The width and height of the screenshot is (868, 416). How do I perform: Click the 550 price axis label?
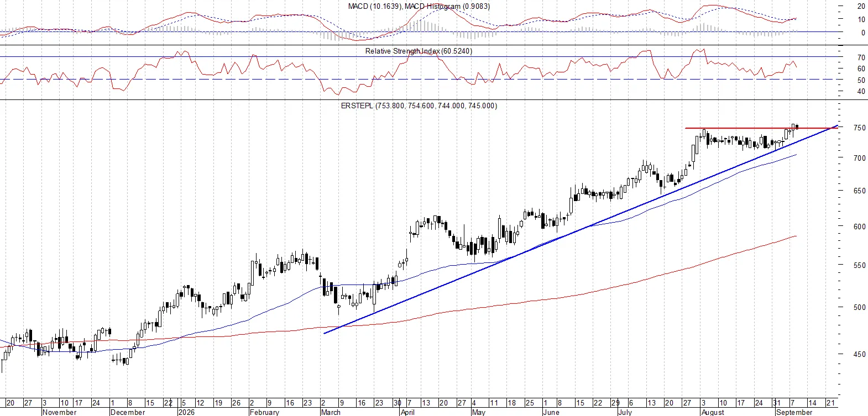pyautogui.click(x=859, y=265)
